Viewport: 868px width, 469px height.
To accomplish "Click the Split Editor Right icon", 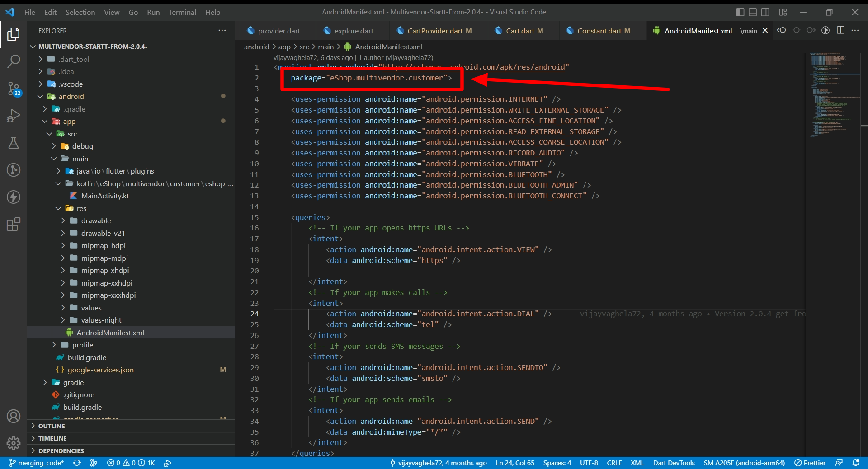I will (x=840, y=30).
